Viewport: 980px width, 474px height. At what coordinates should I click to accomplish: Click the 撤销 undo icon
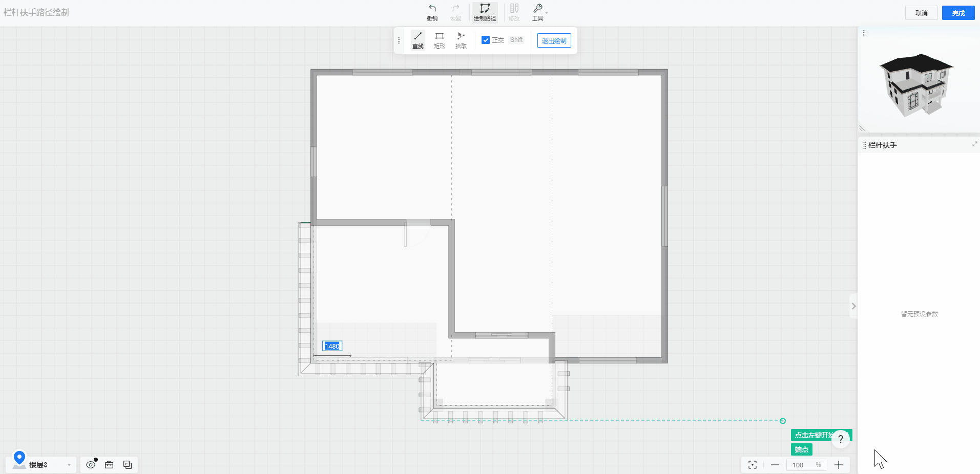click(x=432, y=12)
